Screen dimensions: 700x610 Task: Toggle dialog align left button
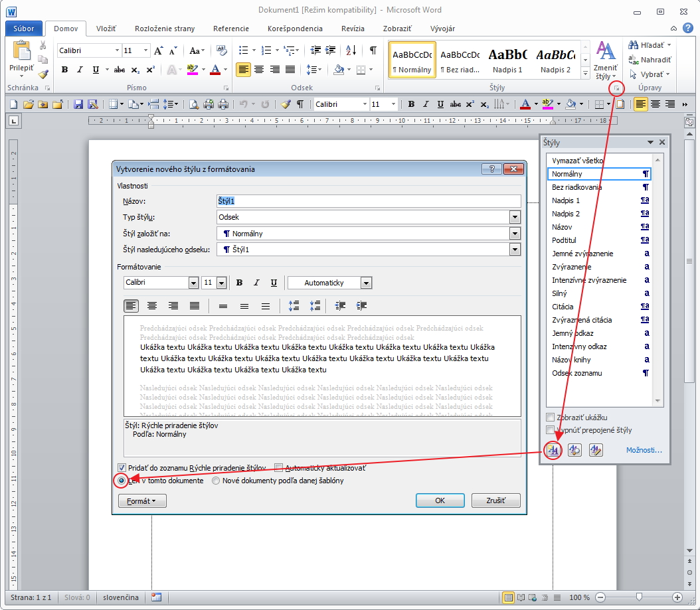pyautogui.click(x=131, y=306)
